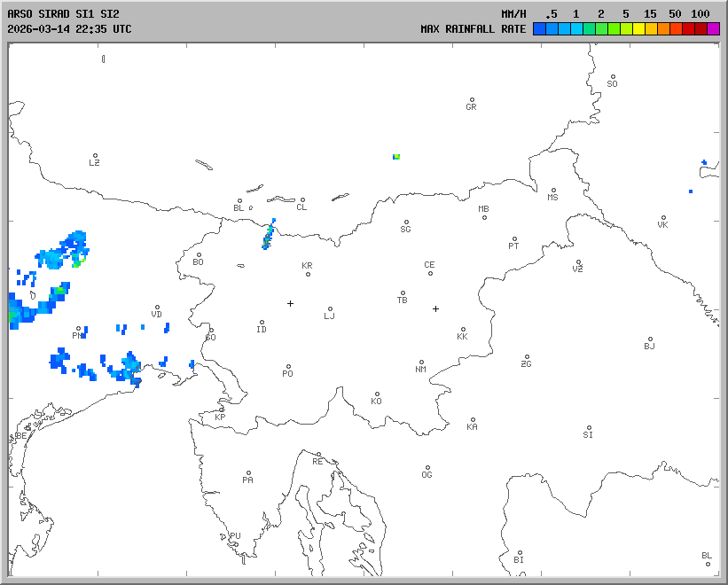Select the NM station marker
728x585 pixels.
pos(421,363)
